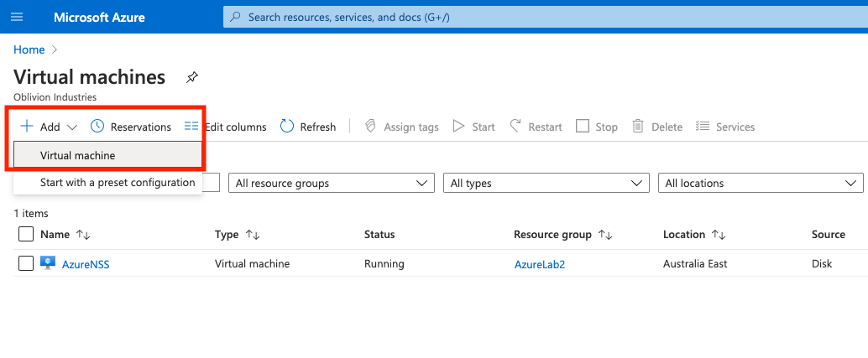Click the Start play icon
Screen dimensions: 868x358
coord(459,127)
